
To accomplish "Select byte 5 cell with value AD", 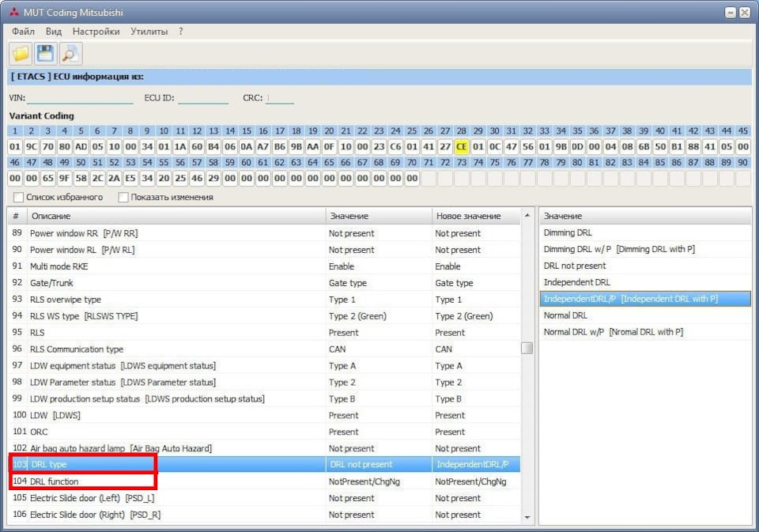I will point(81,147).
